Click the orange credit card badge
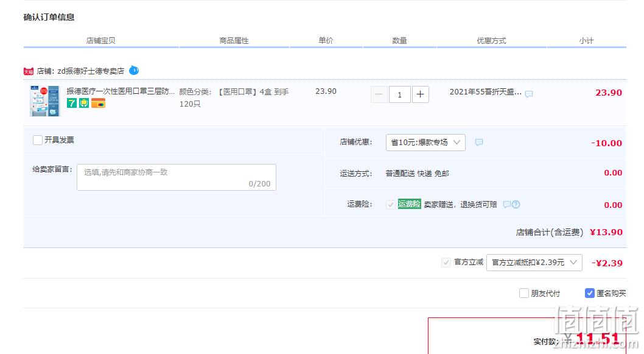644x354 pixels. pos(98,103)
